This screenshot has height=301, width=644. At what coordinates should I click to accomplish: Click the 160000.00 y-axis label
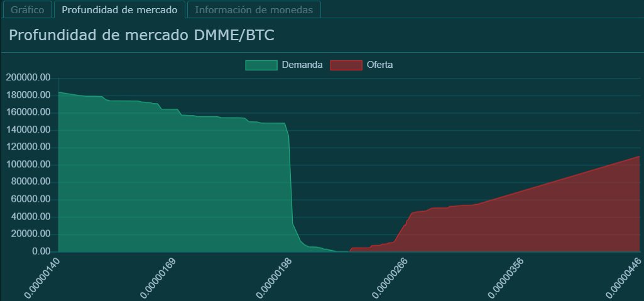(28, 112)
